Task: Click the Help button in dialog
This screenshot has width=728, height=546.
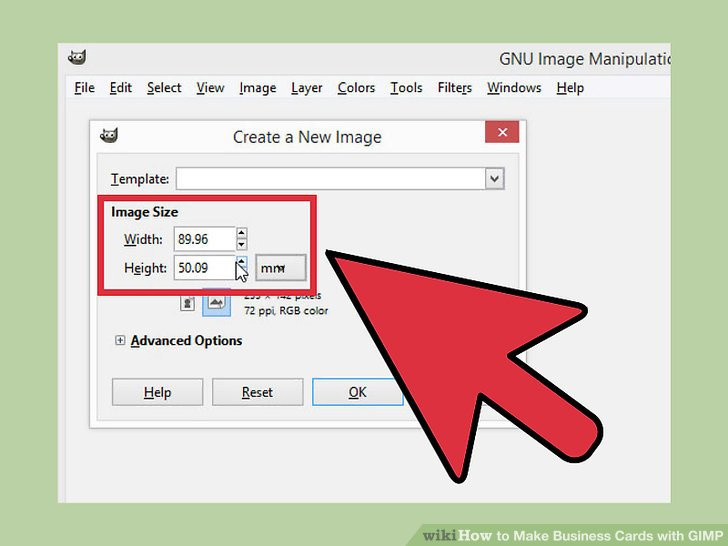Action: [x=157, y=392]
